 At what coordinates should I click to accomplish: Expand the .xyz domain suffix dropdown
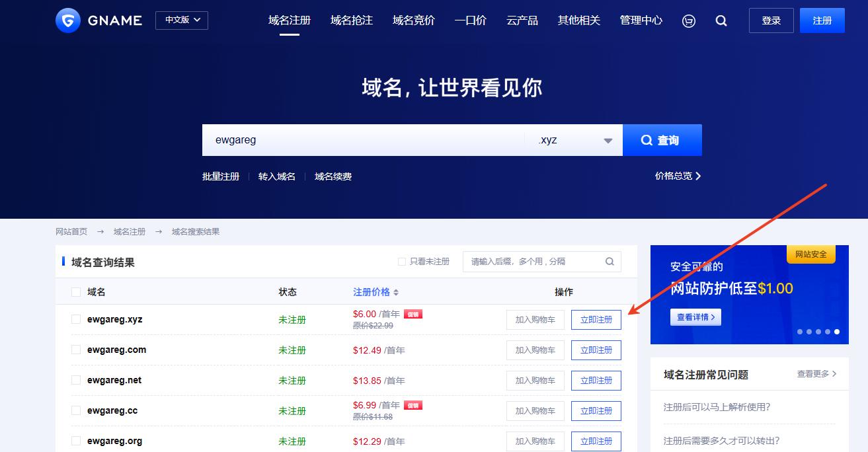click(608, 141)
